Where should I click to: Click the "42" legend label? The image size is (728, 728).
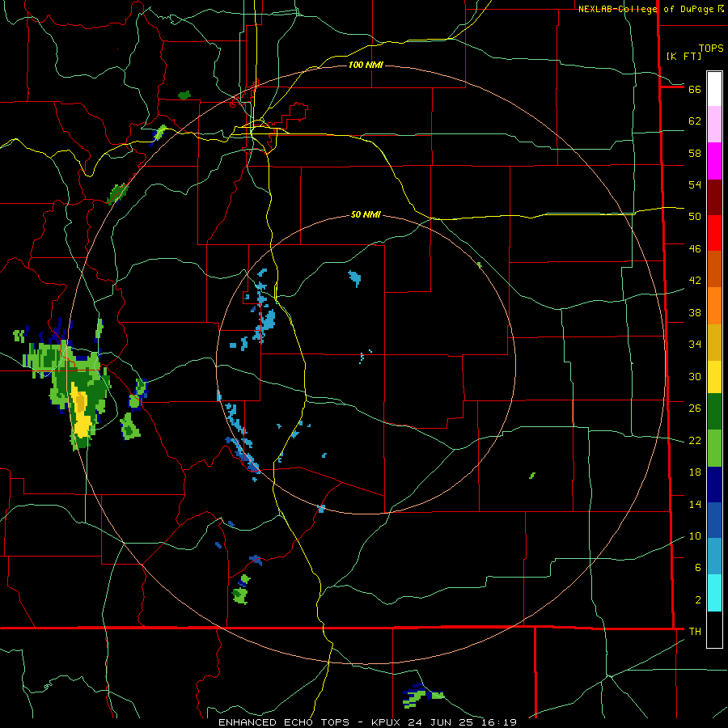coord(695,281)
